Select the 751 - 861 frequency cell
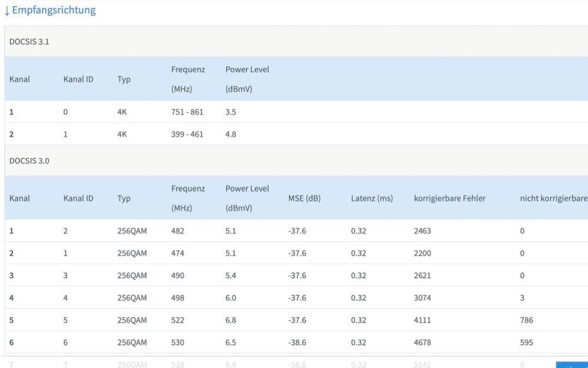Image resolution: width=588 pixels, height=368 pixels. (x=187, y=112)
